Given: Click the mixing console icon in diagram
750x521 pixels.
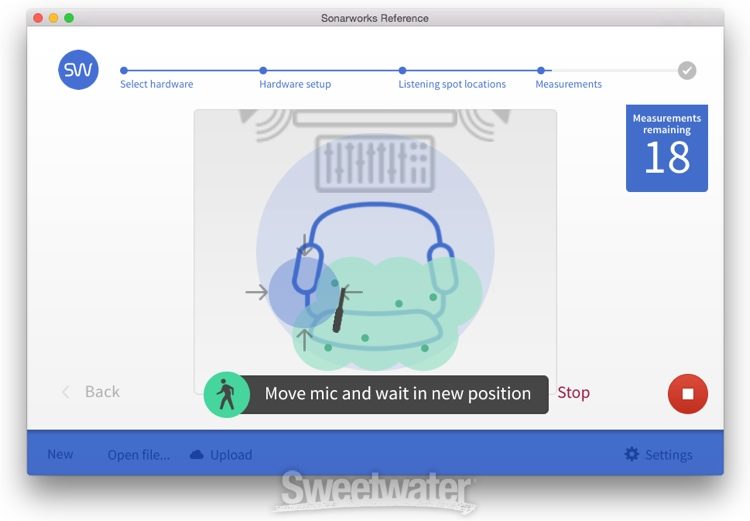Looking at the screenshot, I should (x=375, y=163).
